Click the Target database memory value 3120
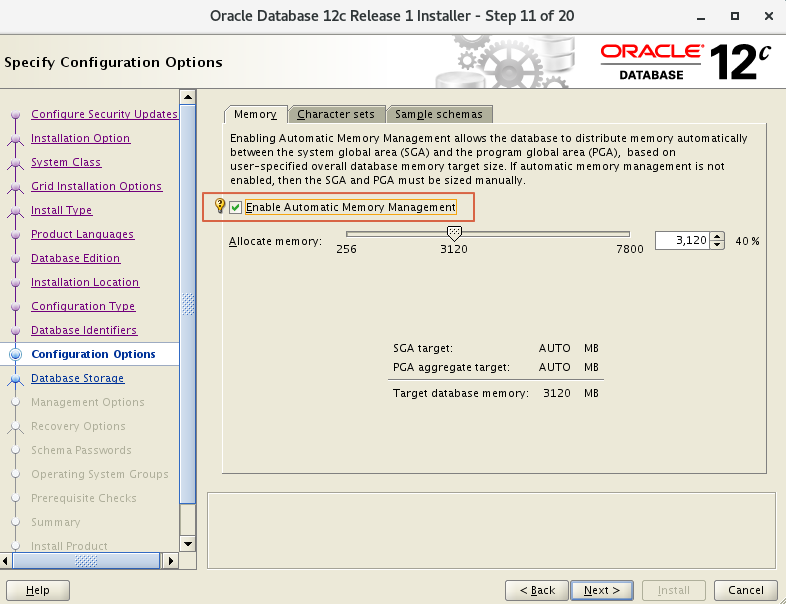786x604 pixels. [x=556, y=393]
